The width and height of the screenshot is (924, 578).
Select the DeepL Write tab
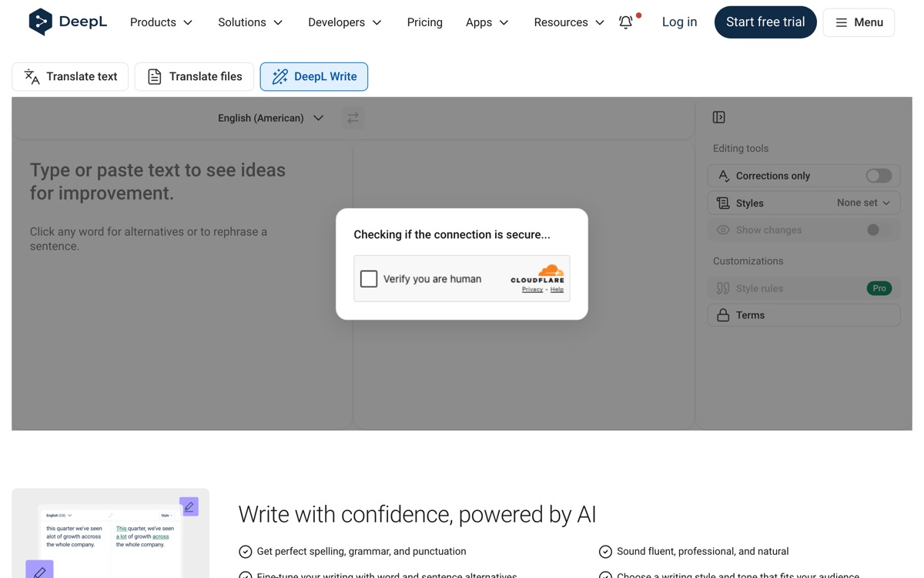[x=314, y=76]
